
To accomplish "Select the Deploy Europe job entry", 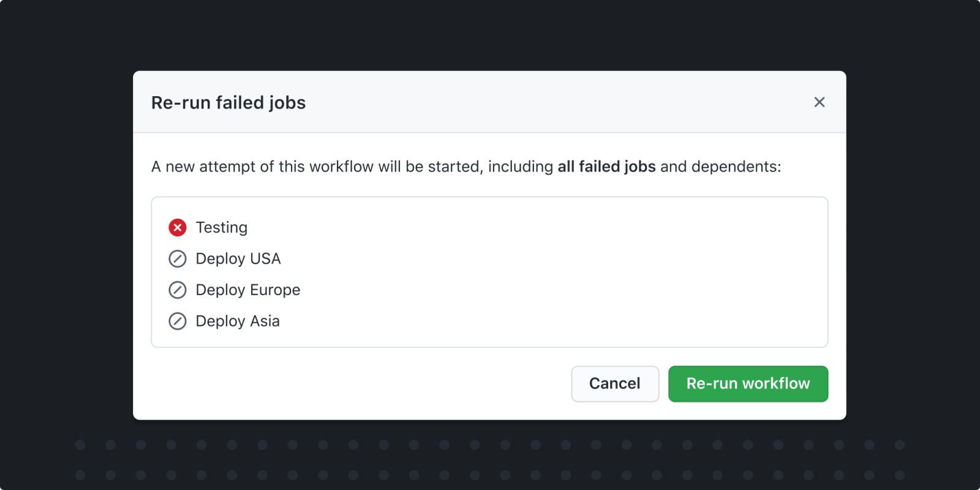I will tap(247, 290).
